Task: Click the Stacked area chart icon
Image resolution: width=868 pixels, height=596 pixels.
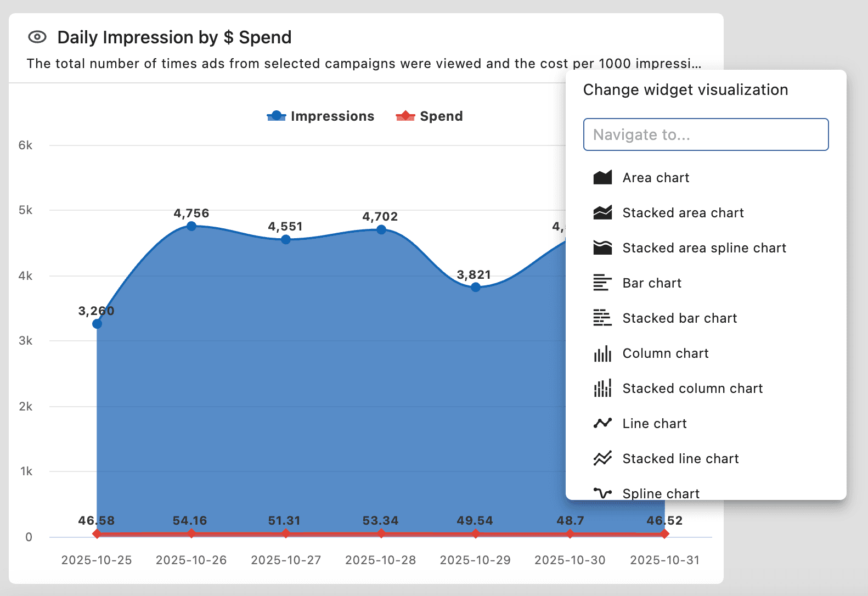Action: [x=602, y=213]
